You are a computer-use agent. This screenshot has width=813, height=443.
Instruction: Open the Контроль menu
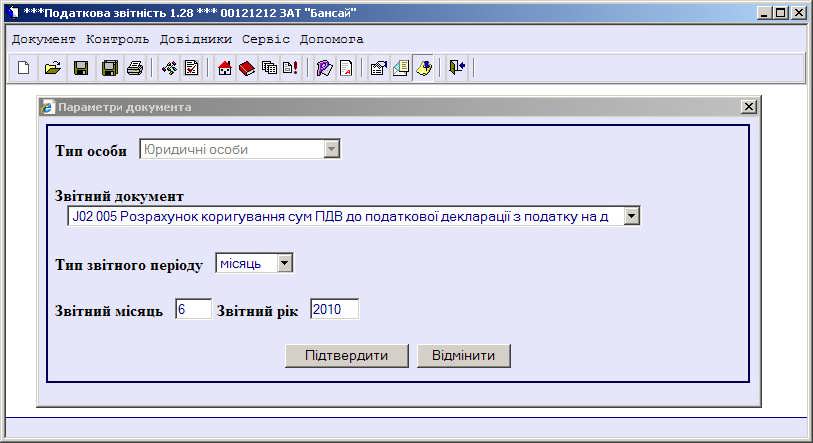[x=118, y=39]
